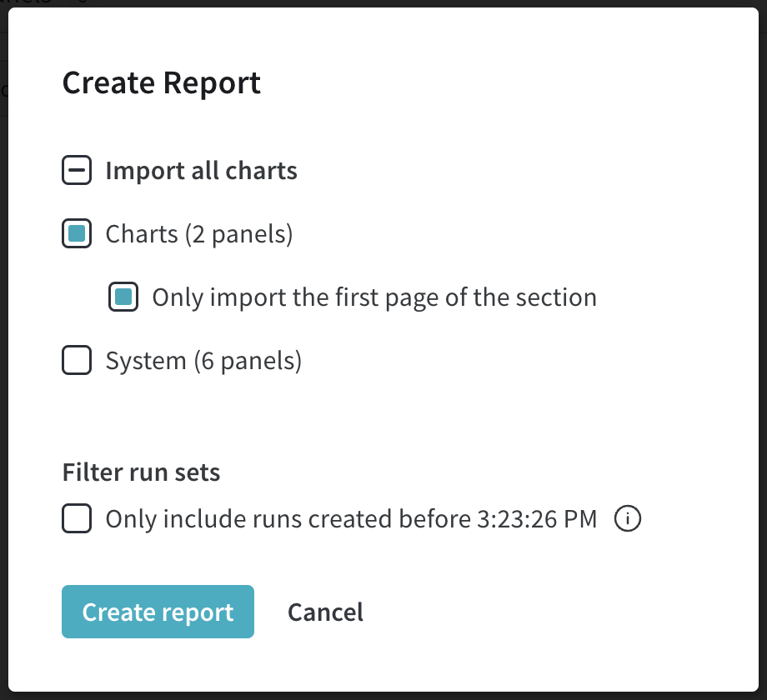The image size is (767, 700).
Task: Click the Filter run sets heading
Action: (x=141, y=472)
